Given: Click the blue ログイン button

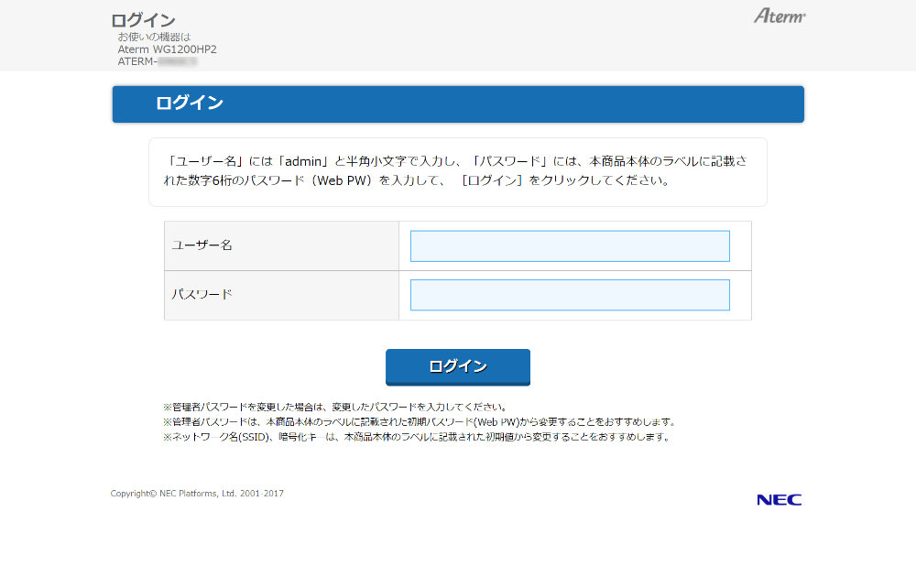Looking at the screenshot, I should pyautogui.click(x=458, y=367).
